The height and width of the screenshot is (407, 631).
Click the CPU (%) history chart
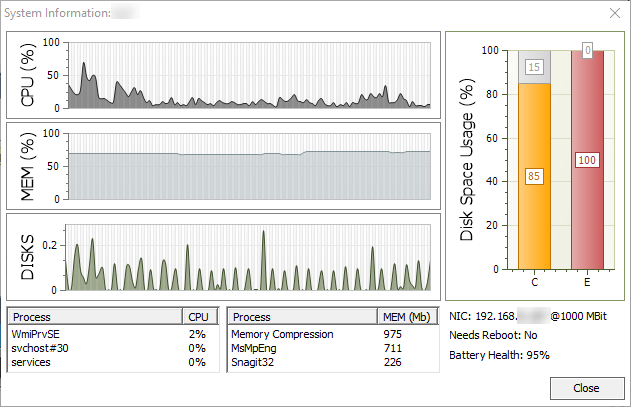250,75
